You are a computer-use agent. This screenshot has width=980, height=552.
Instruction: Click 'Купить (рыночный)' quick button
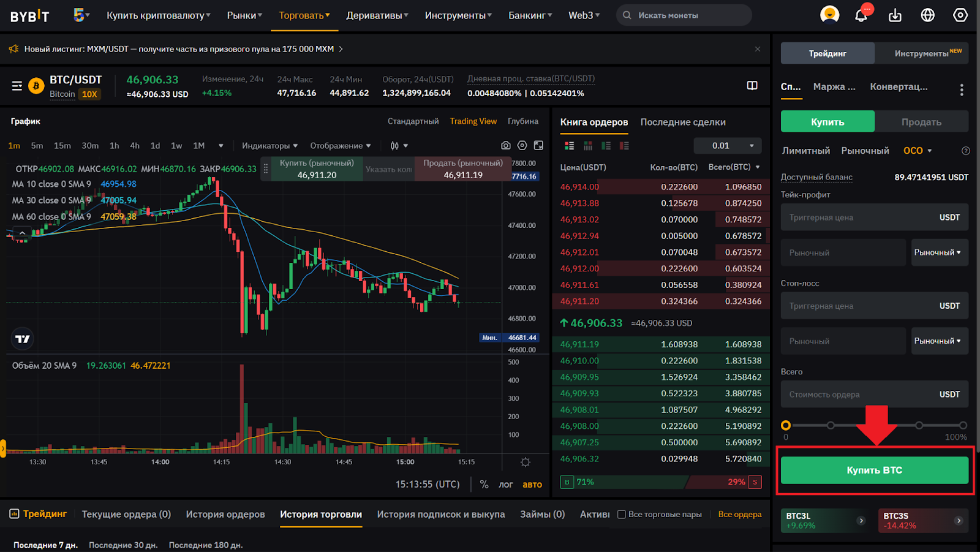tap(317, 169)
